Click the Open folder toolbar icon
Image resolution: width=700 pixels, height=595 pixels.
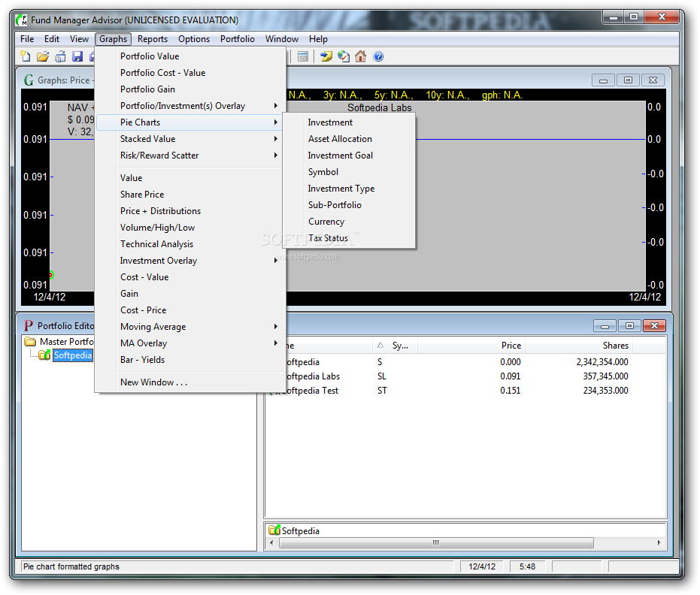click(x=42, y=56)
